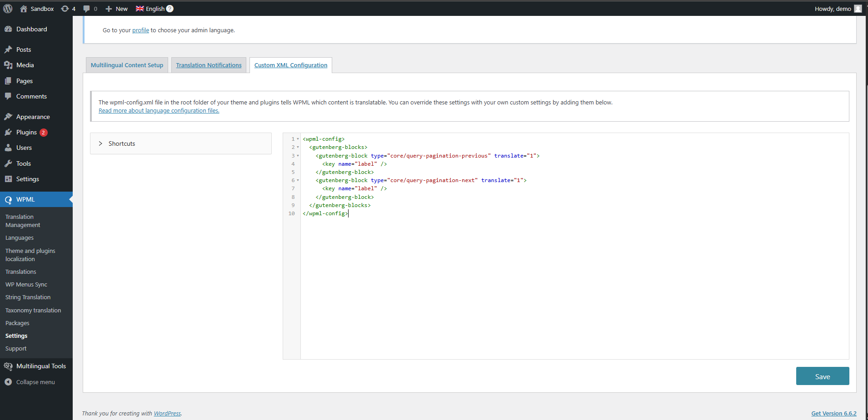Click the opening '<gutenberg-blocks>' line
Screen dimensions: 868x420
338,147
